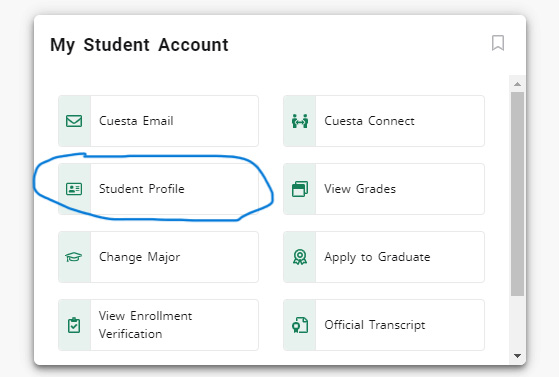Click the certificate icon for Official Transcript
Image resolution: width=559 pixels, height=377 pixels.
click(x=300, y=325)
